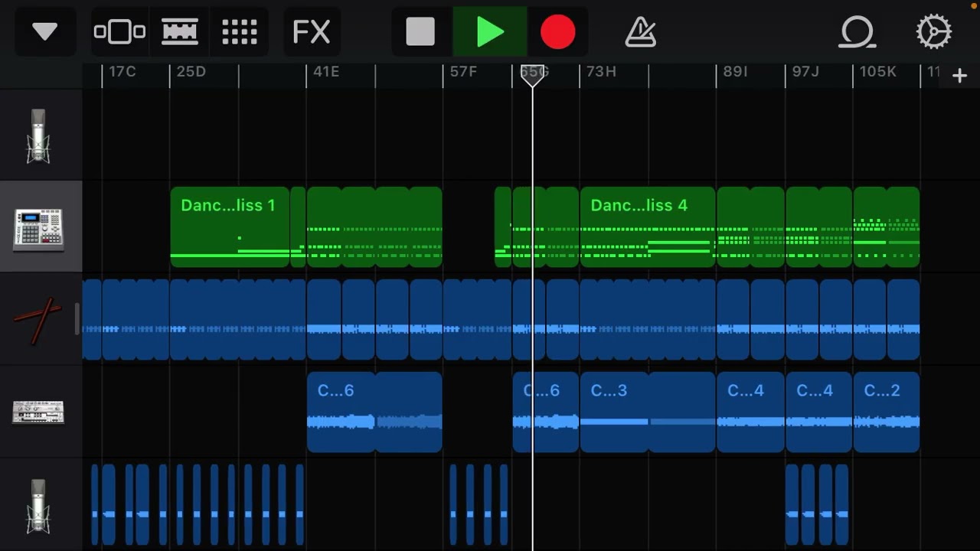Jump to ruler marker 57F
This screenshot has height=551, width=980.
(463, 72)
